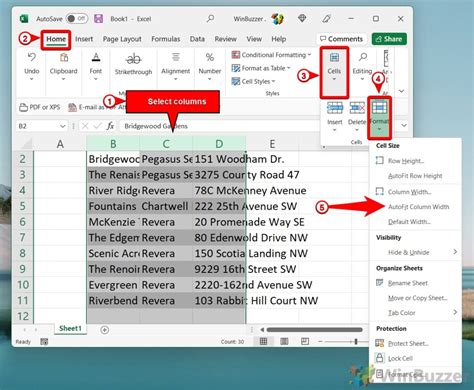
Task: Click the green Share button
Action: tap(389, 39)
